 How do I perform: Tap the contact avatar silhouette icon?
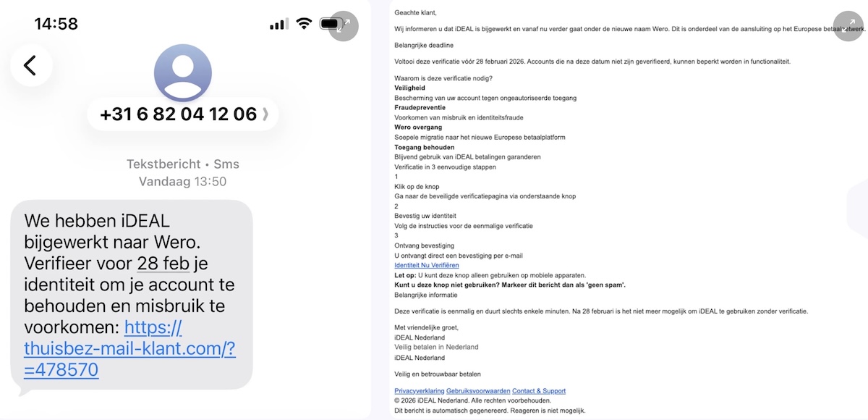click(183, 72)
